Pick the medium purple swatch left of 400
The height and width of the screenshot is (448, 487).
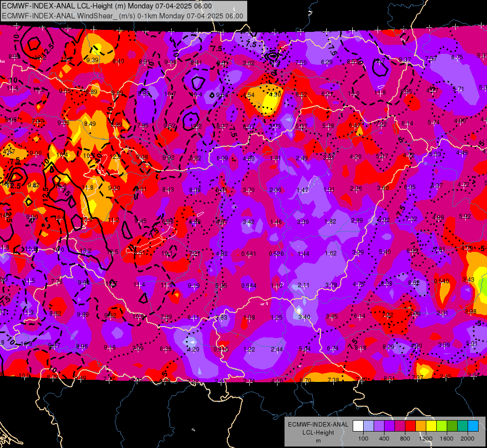click(x=379, y=426)
